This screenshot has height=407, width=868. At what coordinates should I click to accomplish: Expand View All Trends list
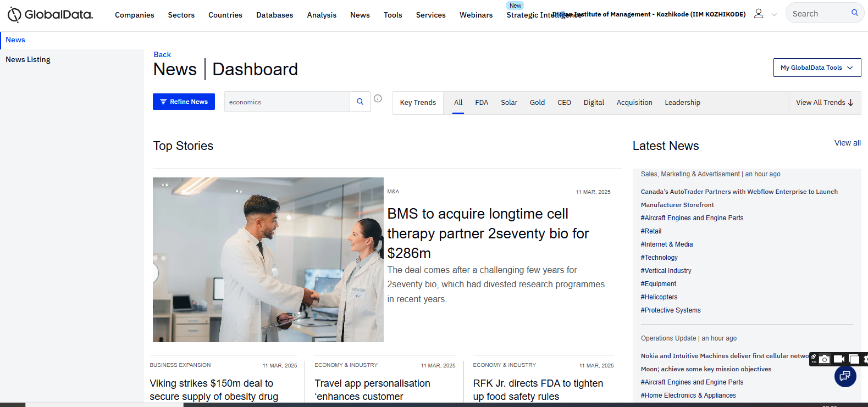(x=824, y=103)
